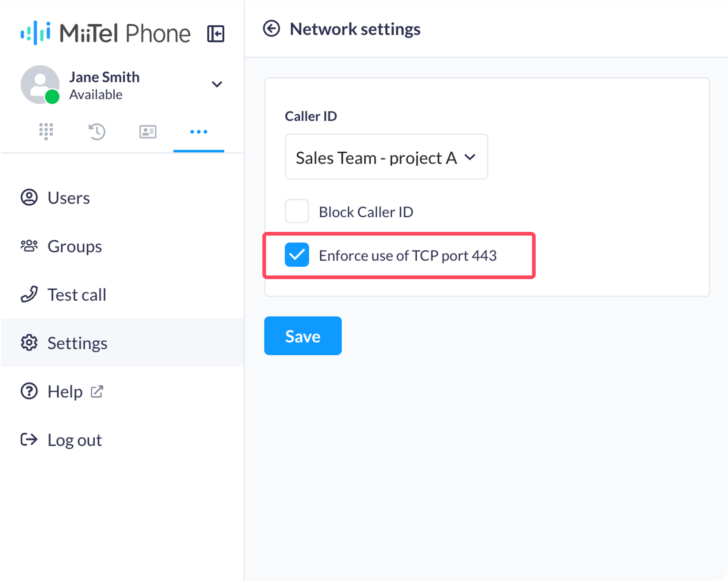This screenshot has width=728, height=581.
Task: Save the network settings
Action: pos(303,336)
